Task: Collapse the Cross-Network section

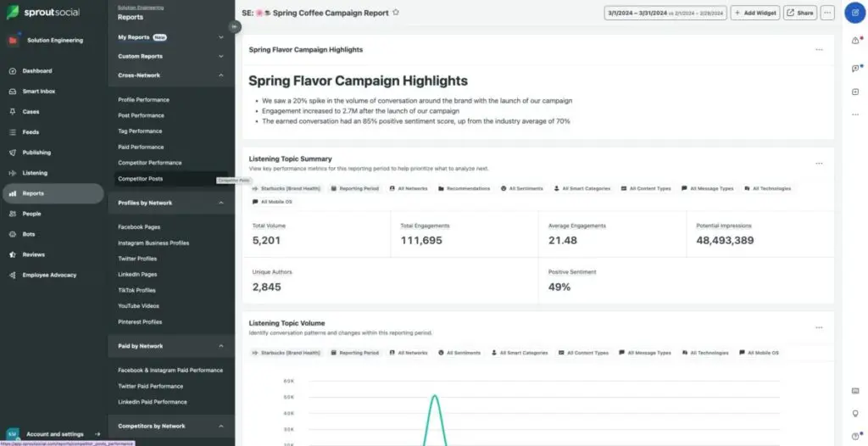Action: pyautogui.click(x=221, y=75)
